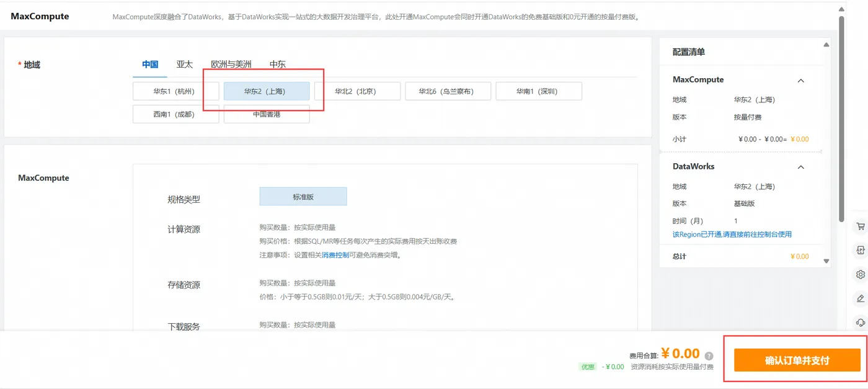Choose region 中国香港
The image size is (868, 389).
pyautogui.click(x=267, y=114)
